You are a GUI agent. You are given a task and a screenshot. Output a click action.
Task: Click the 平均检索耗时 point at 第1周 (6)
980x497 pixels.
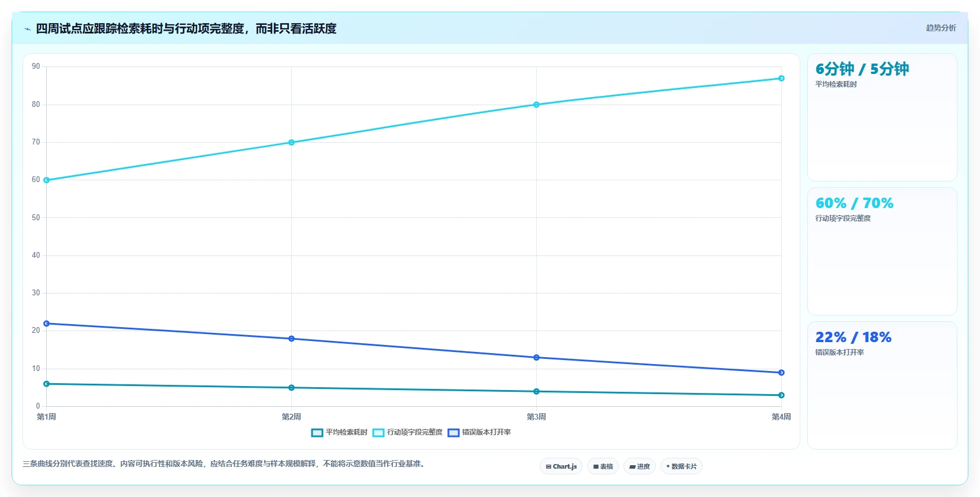point(47,384)
